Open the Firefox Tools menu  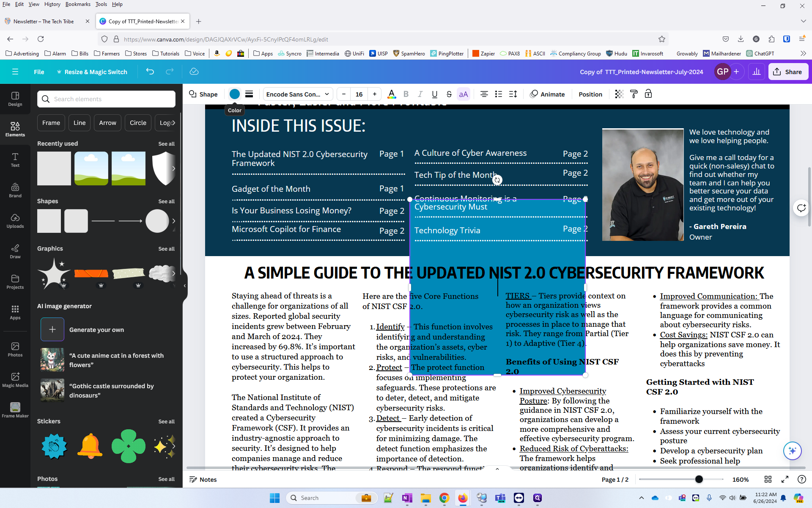tap(101, 4)
